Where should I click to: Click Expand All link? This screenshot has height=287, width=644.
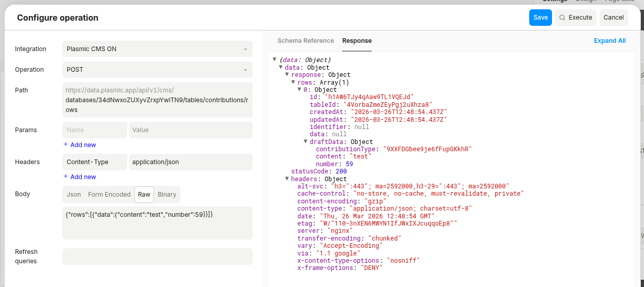tap(609, 41)
